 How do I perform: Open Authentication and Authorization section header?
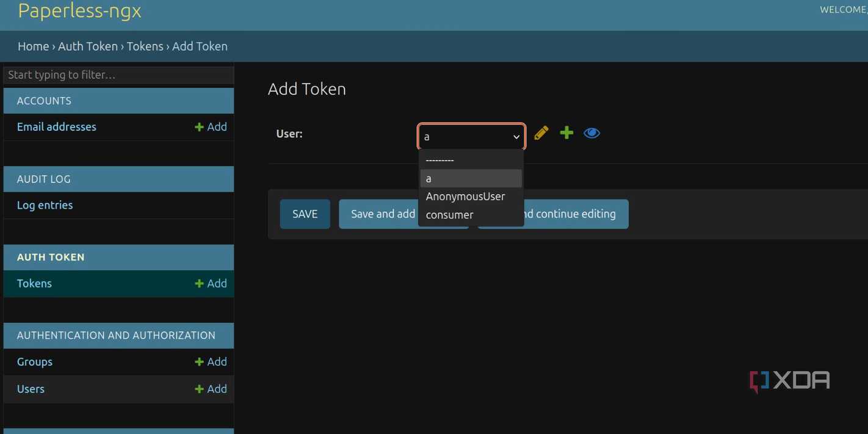(116, 335)
